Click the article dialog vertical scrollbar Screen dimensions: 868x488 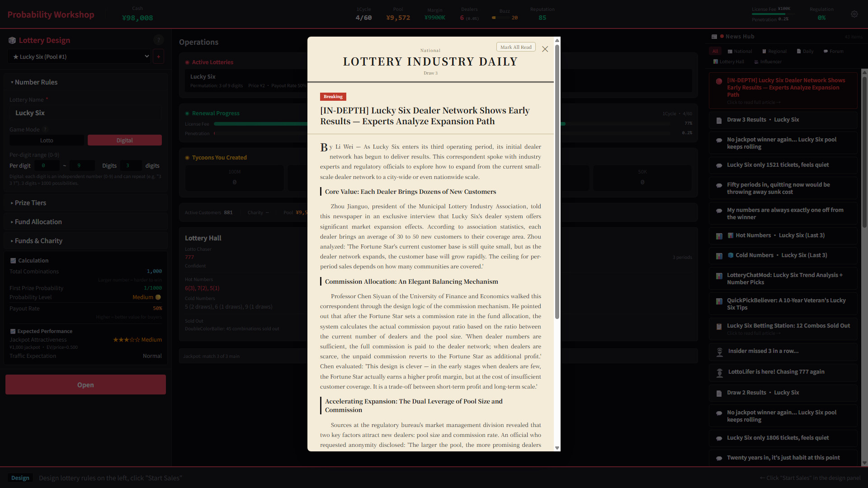(x=557, y=182)
